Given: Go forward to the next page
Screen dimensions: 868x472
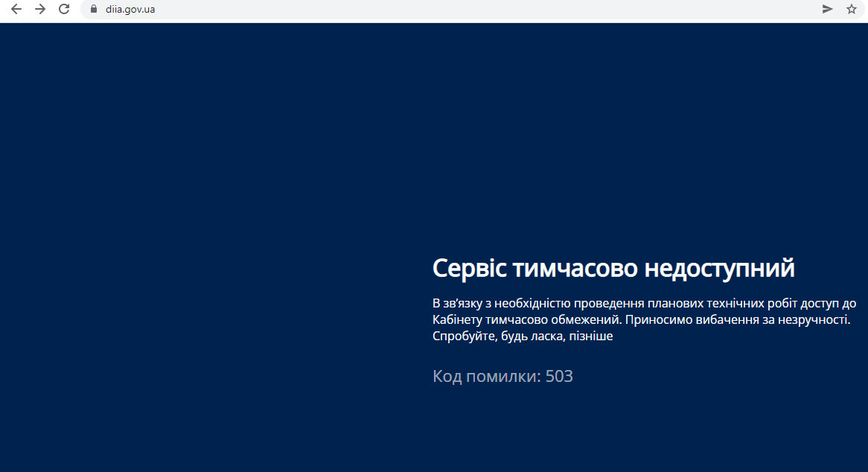Looking at the screenshot, I should (x=40, y=9).
